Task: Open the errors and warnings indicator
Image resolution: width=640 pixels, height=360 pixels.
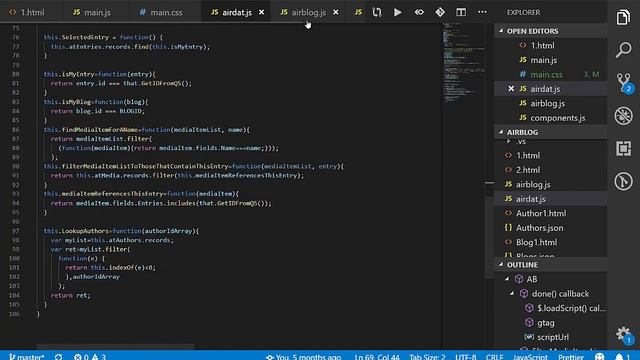Action: [90, 357]
